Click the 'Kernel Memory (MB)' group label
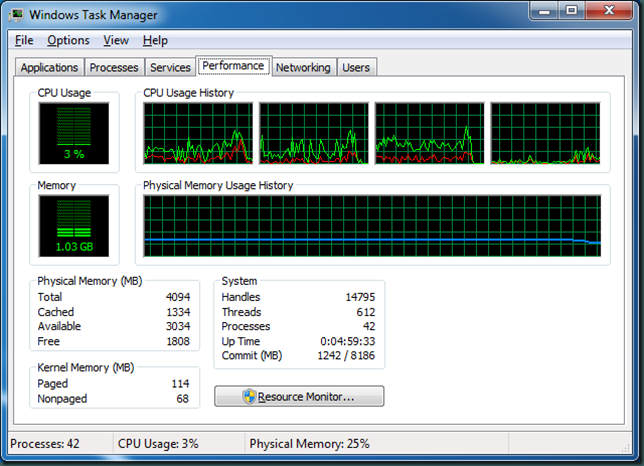 (85, 367)
